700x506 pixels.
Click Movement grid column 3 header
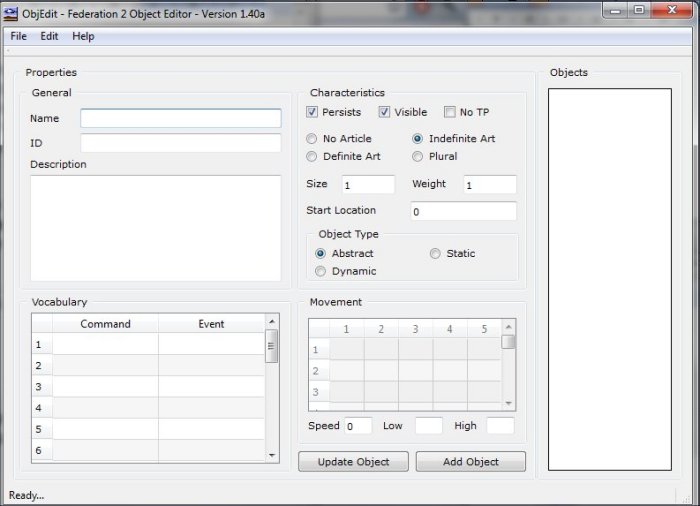point(416,329)
